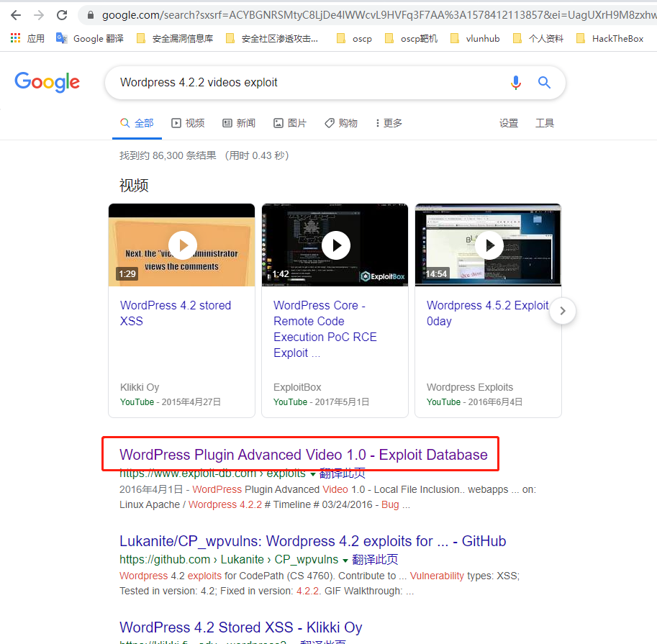Open Lukanite/CP_wpvulns GitHub result
This screenshot has height=644, width=657.
(x=312, y=541)
